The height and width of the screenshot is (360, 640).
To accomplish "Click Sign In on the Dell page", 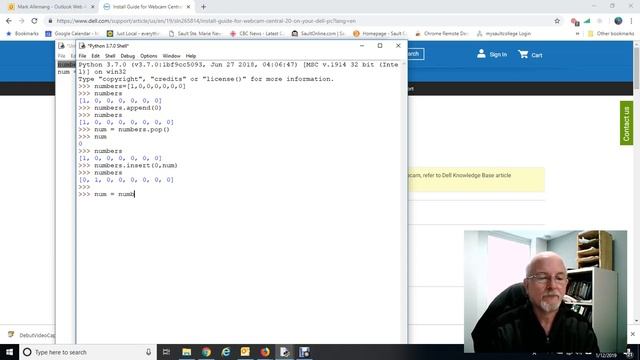I will [x=492, y=54].
